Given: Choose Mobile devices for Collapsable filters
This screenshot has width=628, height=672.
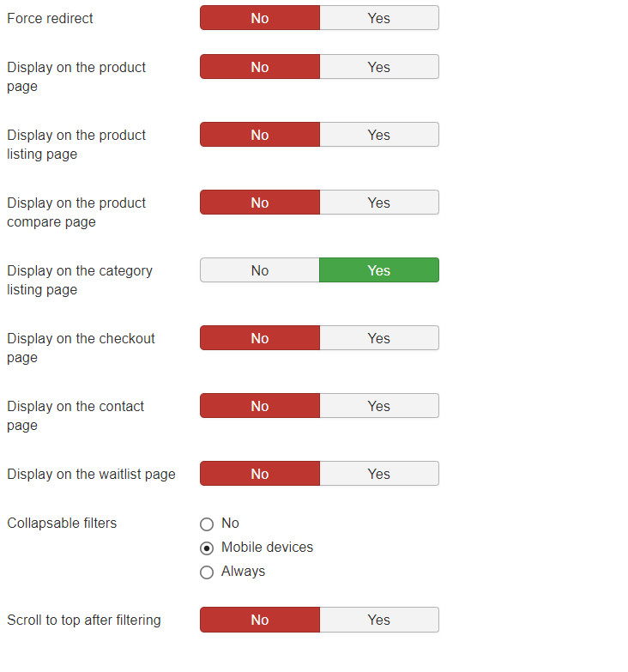Looking at the screenshot, I should pos(207,548).
